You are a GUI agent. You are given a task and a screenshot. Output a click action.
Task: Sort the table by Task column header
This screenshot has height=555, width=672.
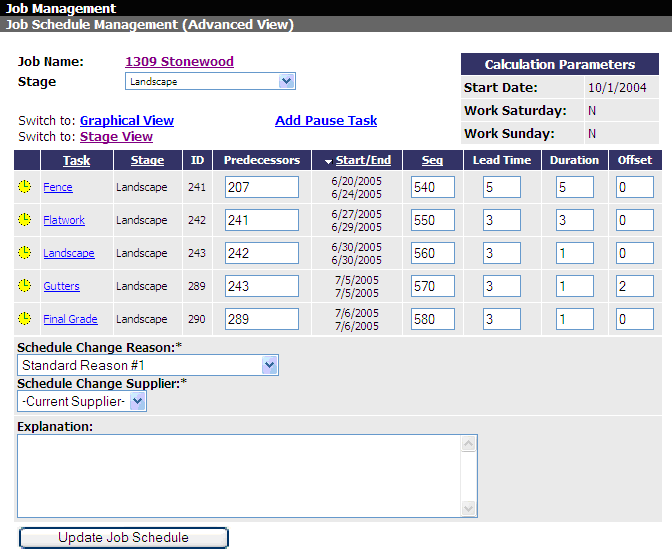tap(76, 160)
